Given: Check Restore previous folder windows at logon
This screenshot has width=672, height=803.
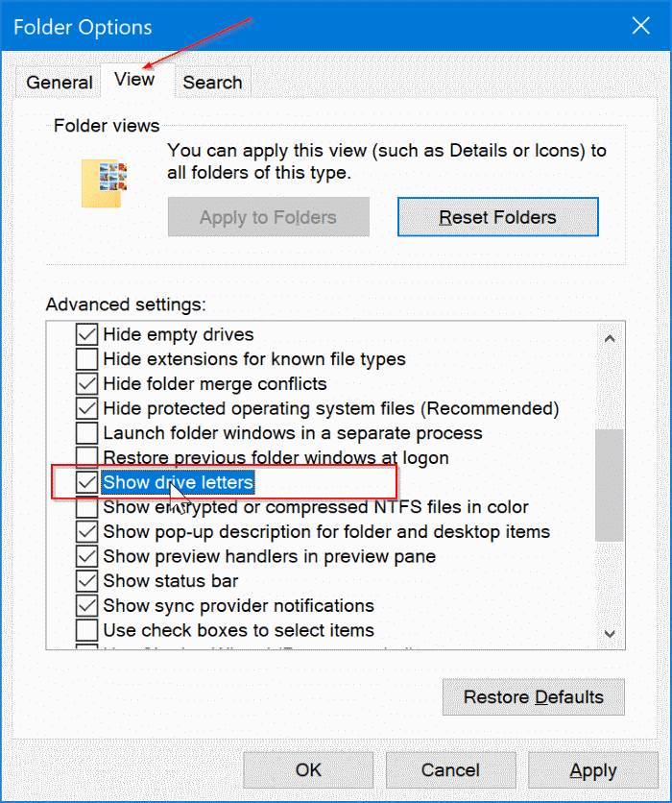Looking at the screenshot, I should point(86,458).
